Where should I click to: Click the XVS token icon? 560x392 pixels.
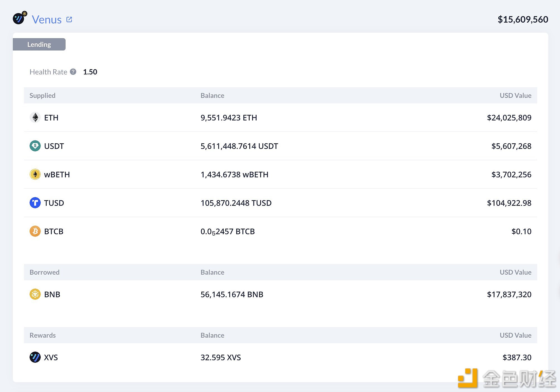35,357
